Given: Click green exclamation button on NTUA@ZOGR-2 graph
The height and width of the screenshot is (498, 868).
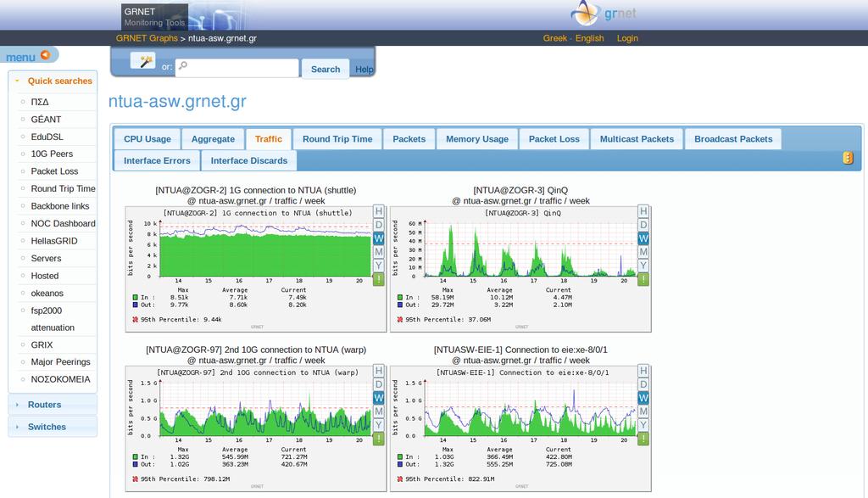Looking at the screenshot, I should [x=379, y=279].
